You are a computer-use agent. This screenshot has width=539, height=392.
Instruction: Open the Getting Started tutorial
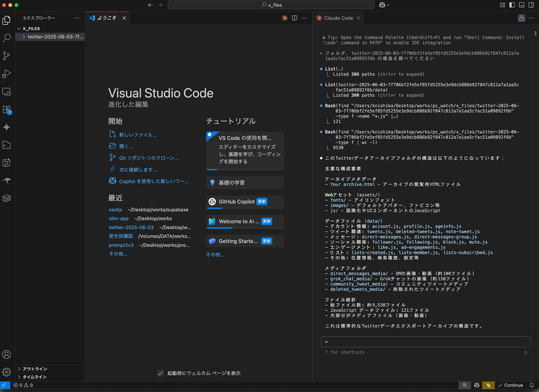tap(245, 241)
